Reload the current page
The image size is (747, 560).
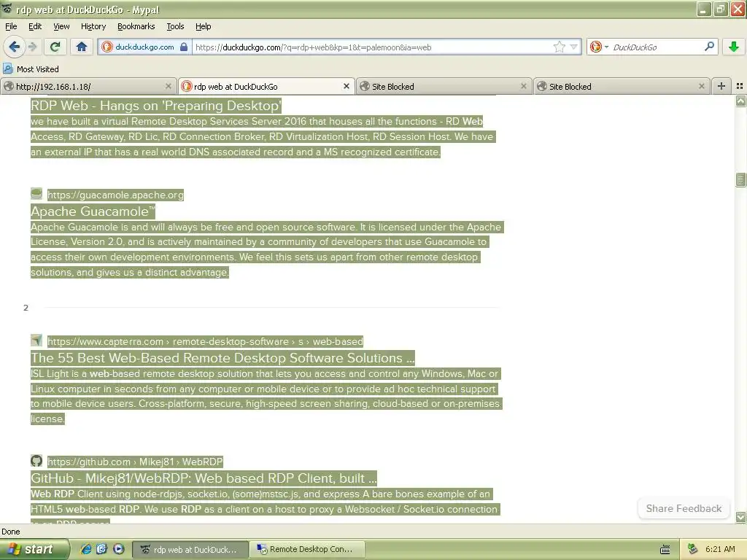tap(55, 47)
